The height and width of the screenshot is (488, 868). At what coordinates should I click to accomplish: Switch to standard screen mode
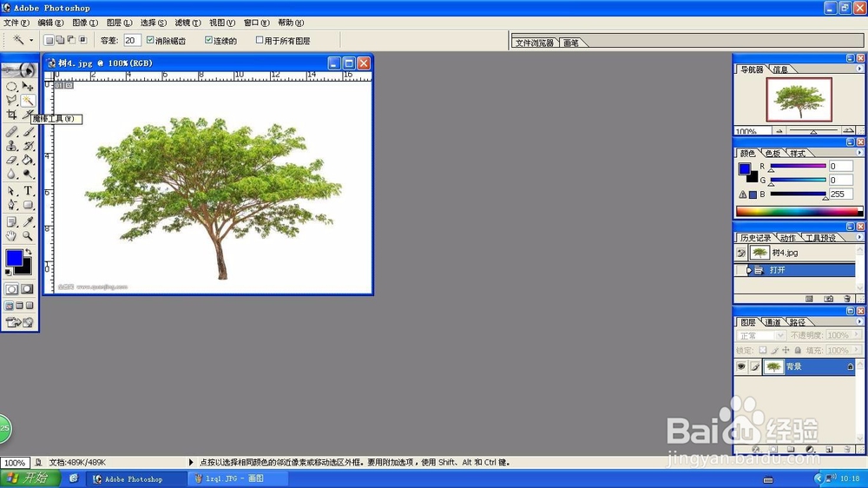click(x=10, y=305)
